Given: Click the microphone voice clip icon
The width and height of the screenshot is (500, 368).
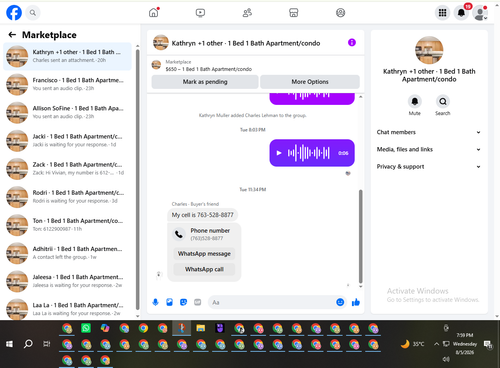Looking at the screenshot, I should [155, 302].
